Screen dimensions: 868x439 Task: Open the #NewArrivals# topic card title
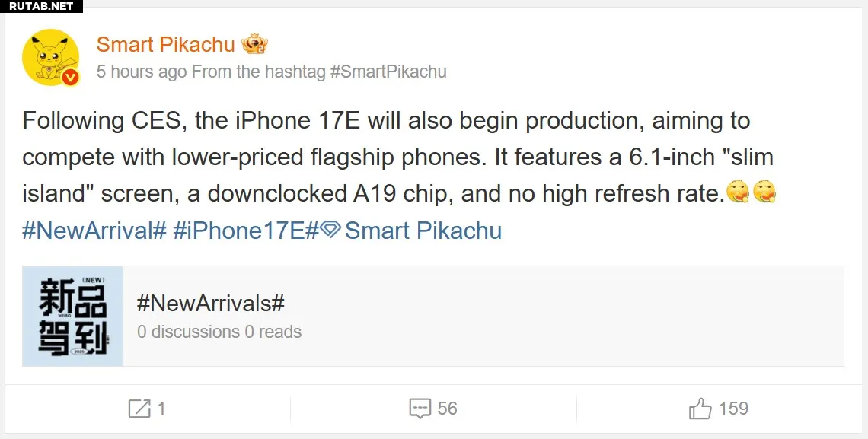point(210,304)
